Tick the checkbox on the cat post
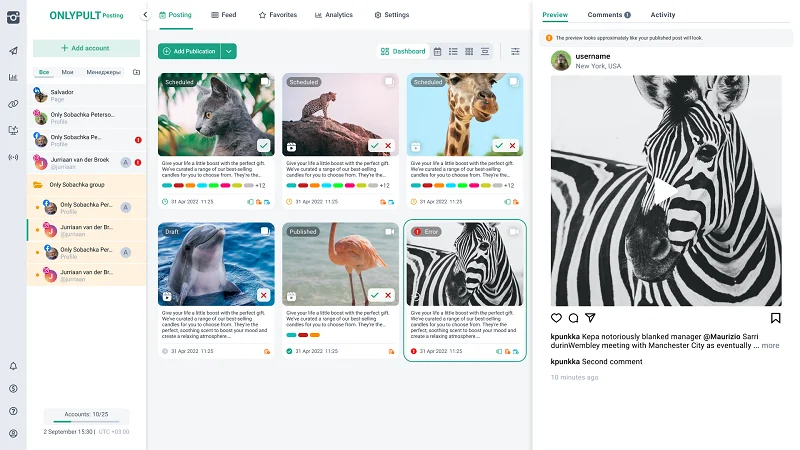 pos(265,82)
